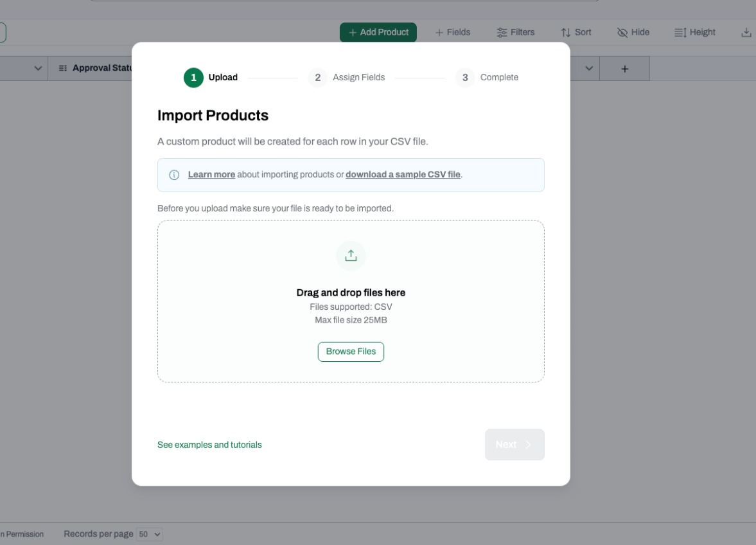Expand chevron left of Approval Status column

38,69
